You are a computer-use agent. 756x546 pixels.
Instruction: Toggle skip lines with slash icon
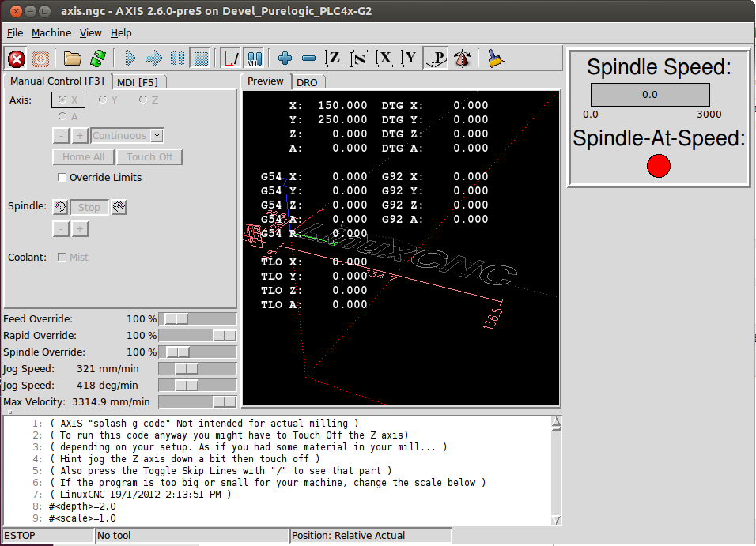pyautogui.click(x=232, y=58)
